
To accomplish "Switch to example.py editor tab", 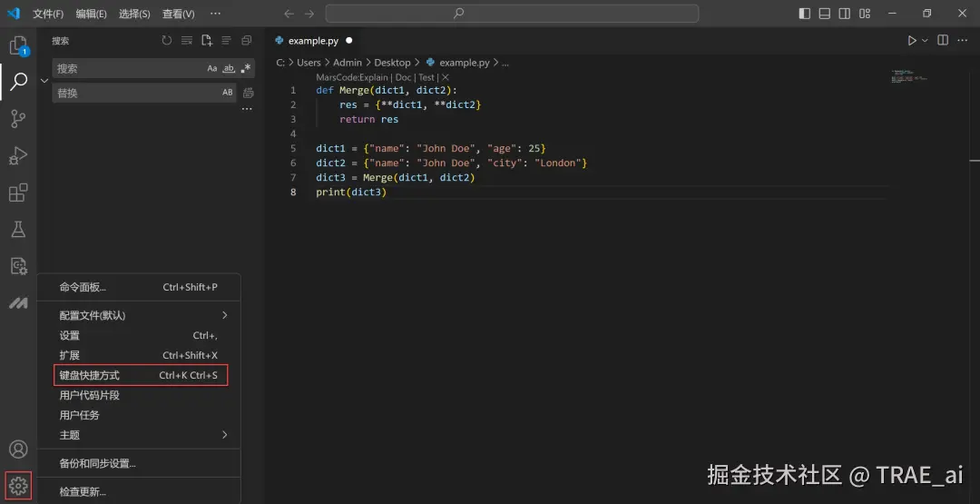I will pyautogui.click(x=313, y=41).
